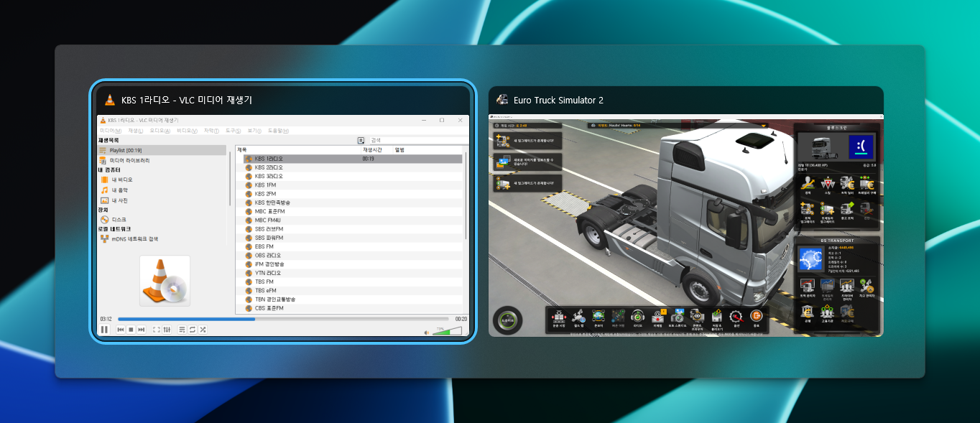
Task: Expand Haulin' Hearts event dropdown arrow in ETS2
Action: 764,125
